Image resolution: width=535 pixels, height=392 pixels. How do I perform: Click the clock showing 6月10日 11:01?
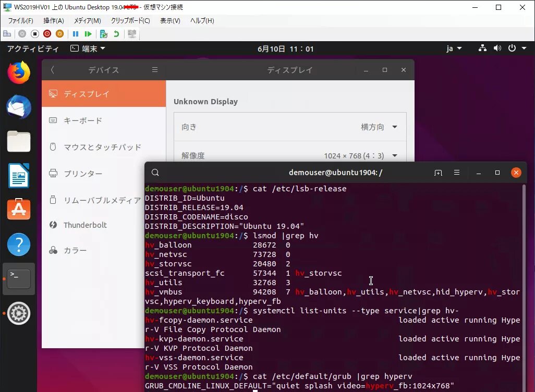(x=285, y=49)
